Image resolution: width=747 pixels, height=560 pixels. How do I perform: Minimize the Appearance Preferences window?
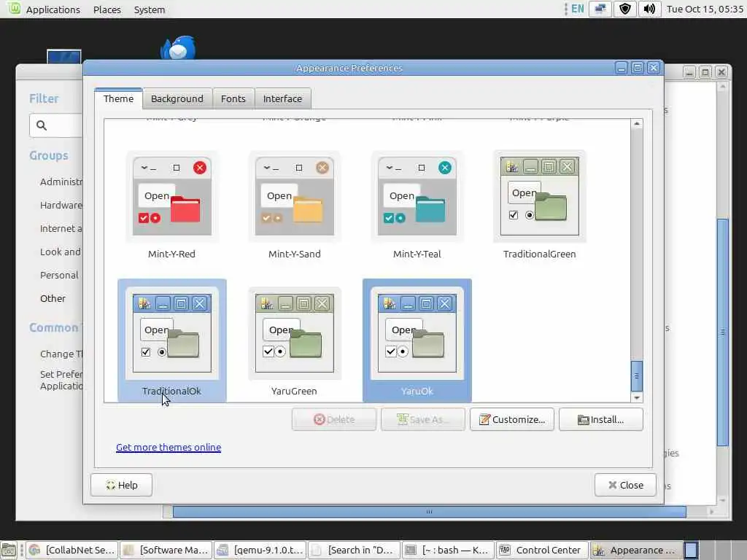[x=622, y=68]
